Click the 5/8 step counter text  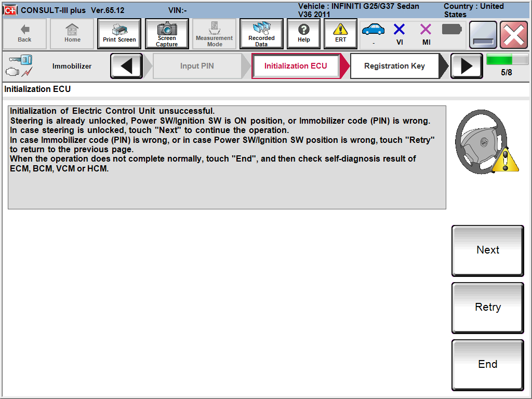coord(506,72)
